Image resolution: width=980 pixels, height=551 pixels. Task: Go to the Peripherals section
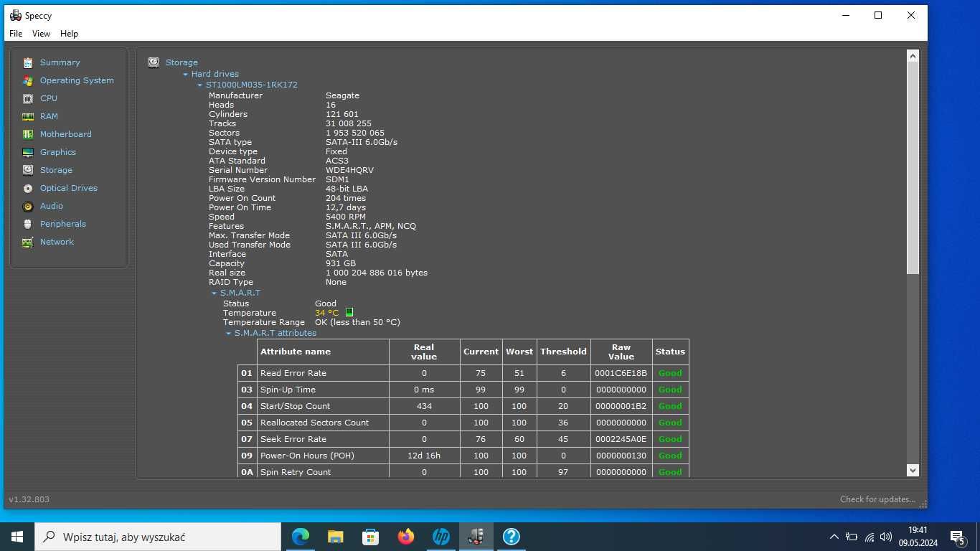pyautogui.click(x=62, y=224)
